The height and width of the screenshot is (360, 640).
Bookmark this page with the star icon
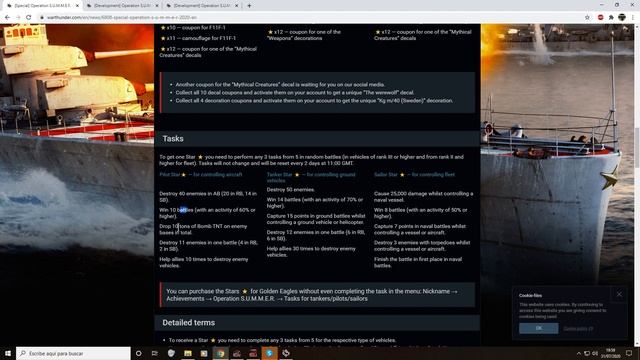tap(587, 18)
